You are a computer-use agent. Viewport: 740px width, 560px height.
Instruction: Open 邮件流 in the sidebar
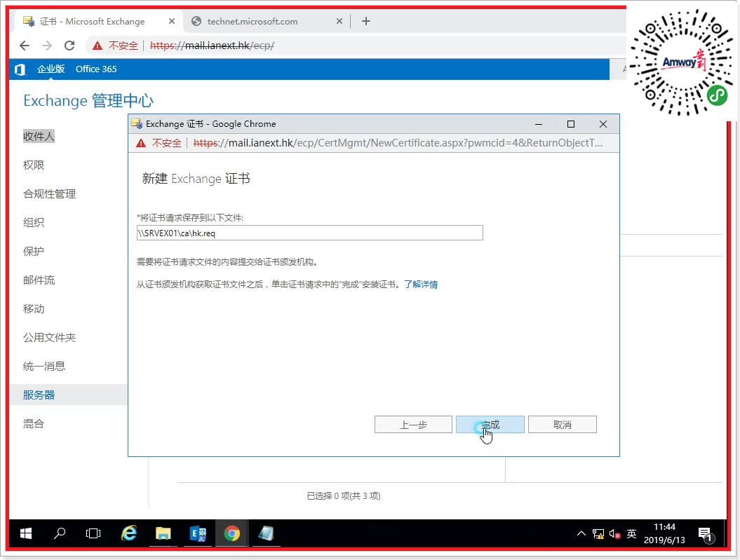pos(39,280)
